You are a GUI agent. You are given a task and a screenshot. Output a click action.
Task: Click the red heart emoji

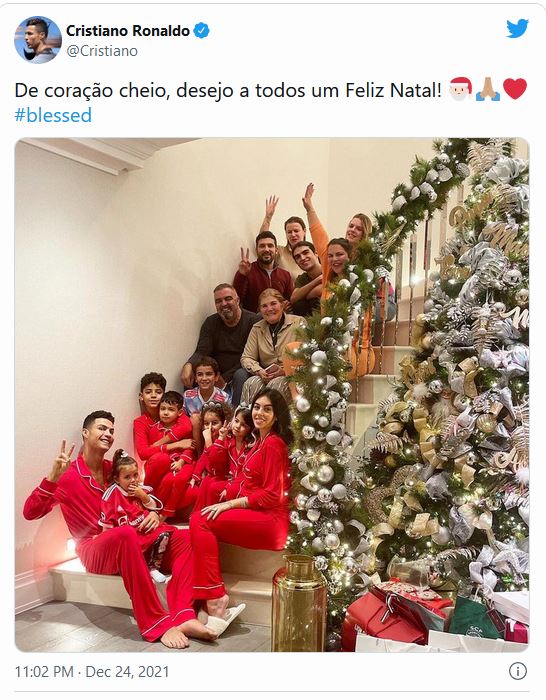pos(515,89)
